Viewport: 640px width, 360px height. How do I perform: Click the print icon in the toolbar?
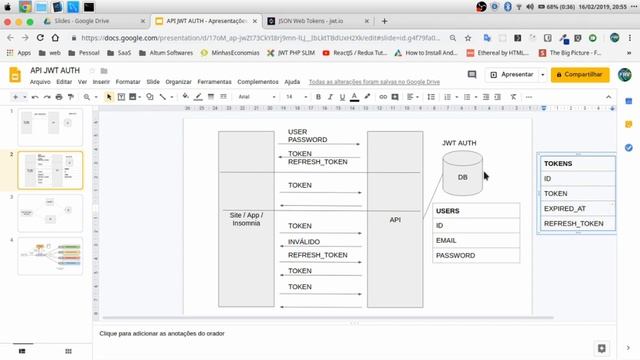pyautogui.click(x=59, y=97)
